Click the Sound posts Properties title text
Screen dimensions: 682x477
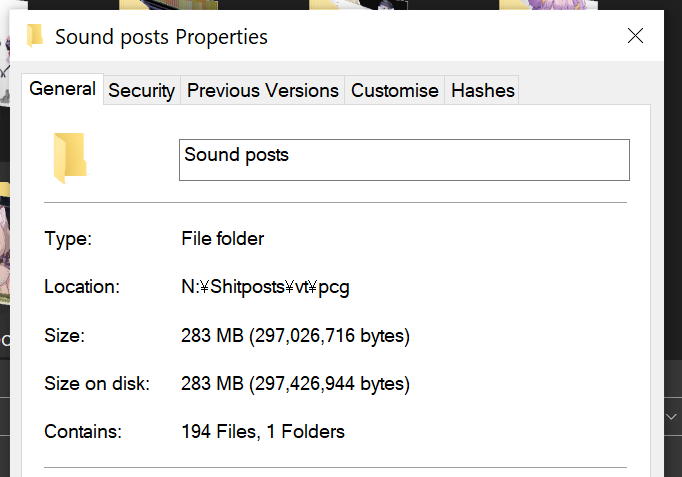pyautogui.click(x=161, y=38)
